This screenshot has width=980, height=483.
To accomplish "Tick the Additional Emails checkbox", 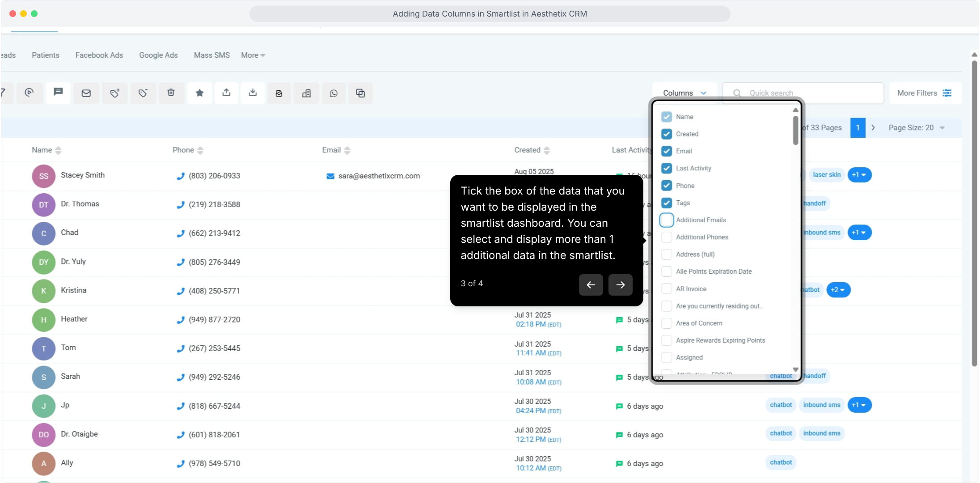I will click(667, 220).
